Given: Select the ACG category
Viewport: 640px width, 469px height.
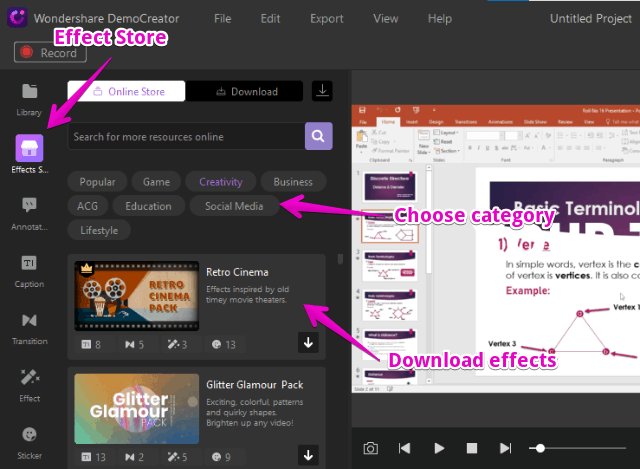Looking at the screenshot, I should (87, 206).
